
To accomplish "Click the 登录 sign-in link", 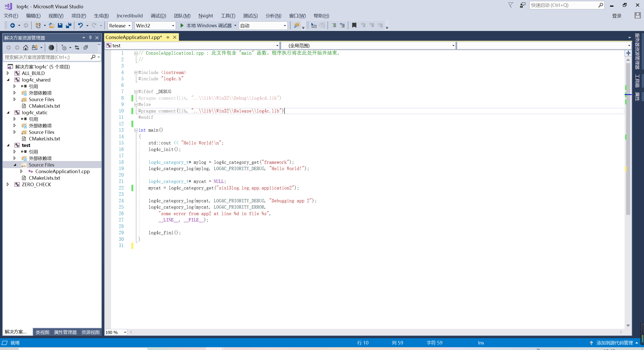I will pos(617,16).
